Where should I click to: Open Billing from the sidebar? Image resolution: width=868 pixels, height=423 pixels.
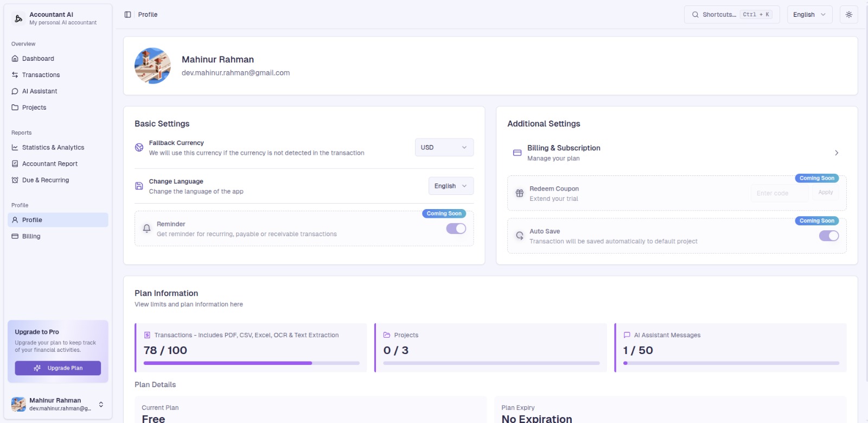(58, 236)
